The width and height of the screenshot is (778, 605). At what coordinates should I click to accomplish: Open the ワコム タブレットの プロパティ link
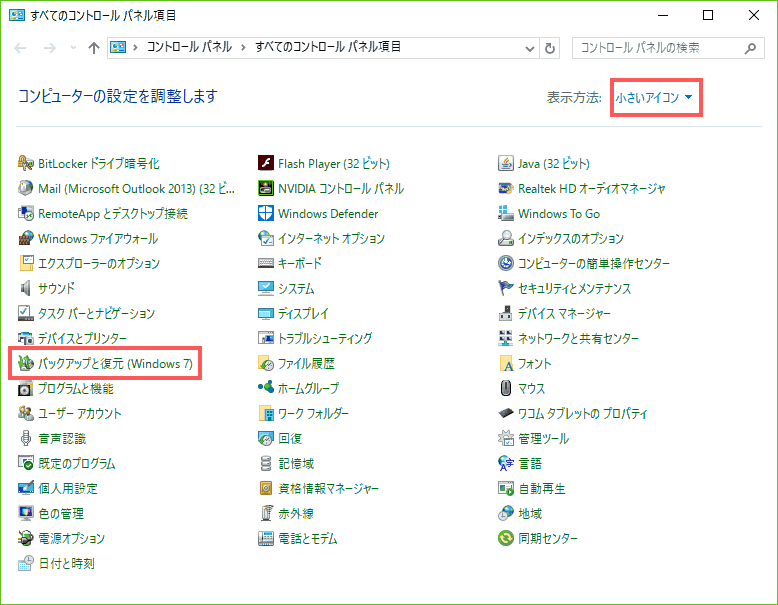point(583,413)
